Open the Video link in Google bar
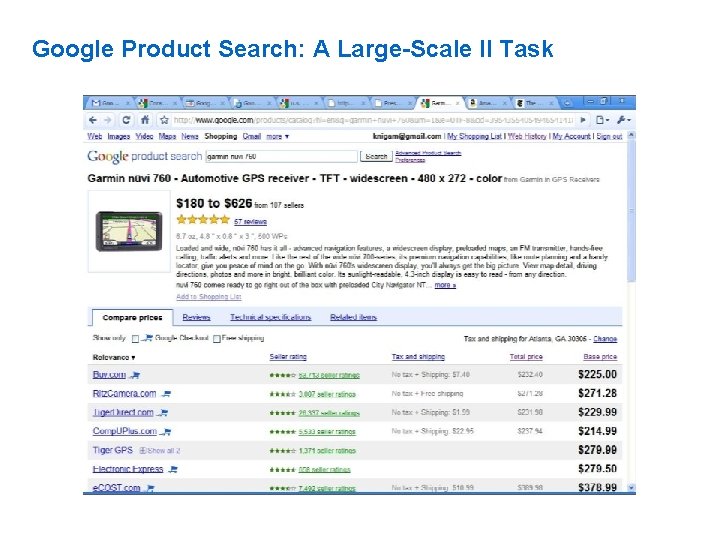This screenshot has width=720, height=540. (x=144, y=136)
